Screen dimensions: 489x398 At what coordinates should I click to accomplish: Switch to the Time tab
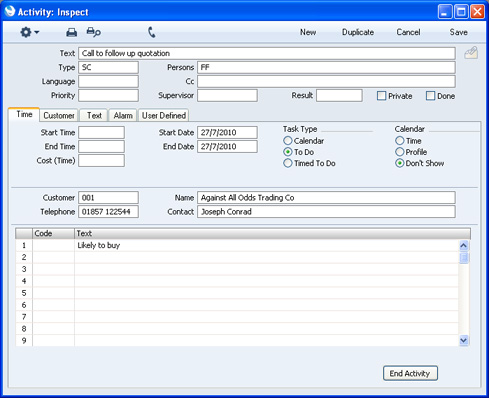[24, 114]
